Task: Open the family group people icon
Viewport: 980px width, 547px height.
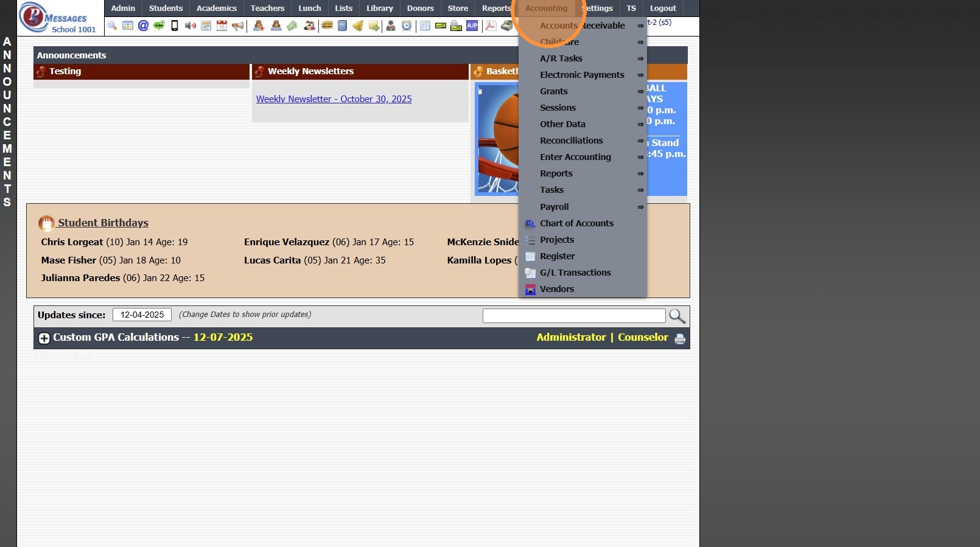Action: [310, 26]
